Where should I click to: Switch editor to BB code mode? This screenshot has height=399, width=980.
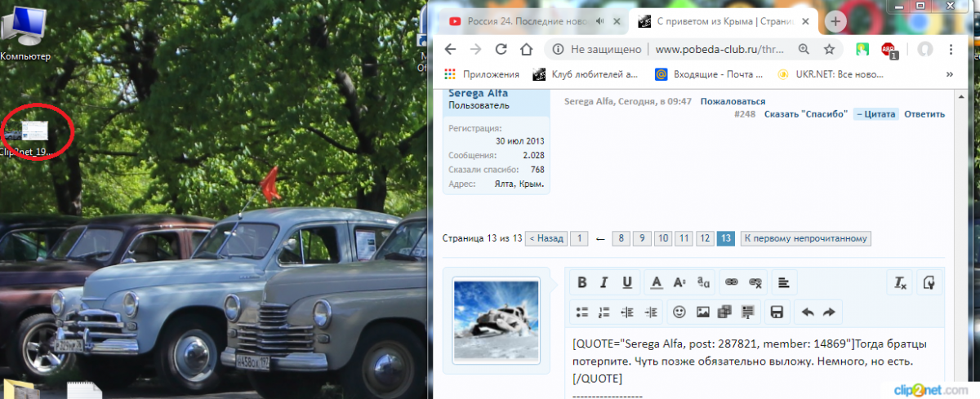[x=929, y=282]
